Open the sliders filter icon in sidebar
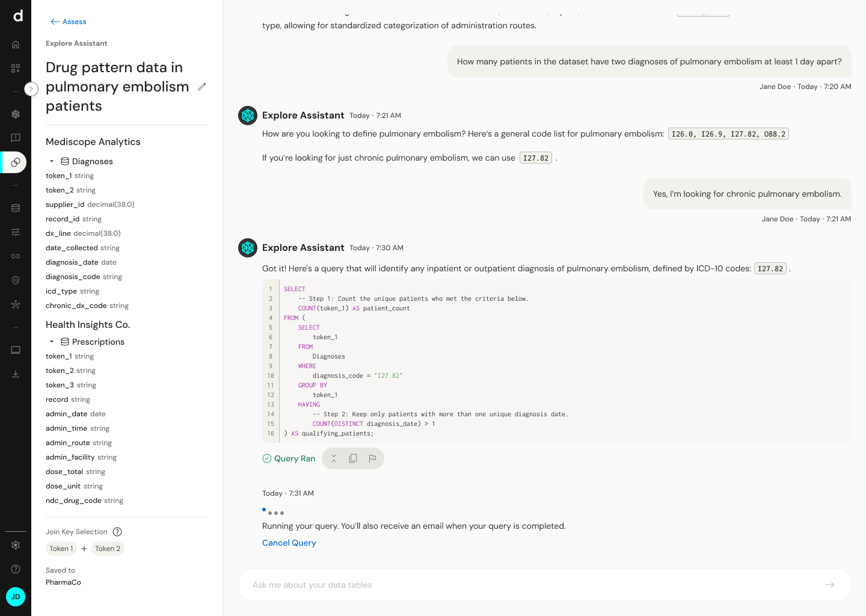The width and height of the screenshot is (866, 616). point(16,232)
